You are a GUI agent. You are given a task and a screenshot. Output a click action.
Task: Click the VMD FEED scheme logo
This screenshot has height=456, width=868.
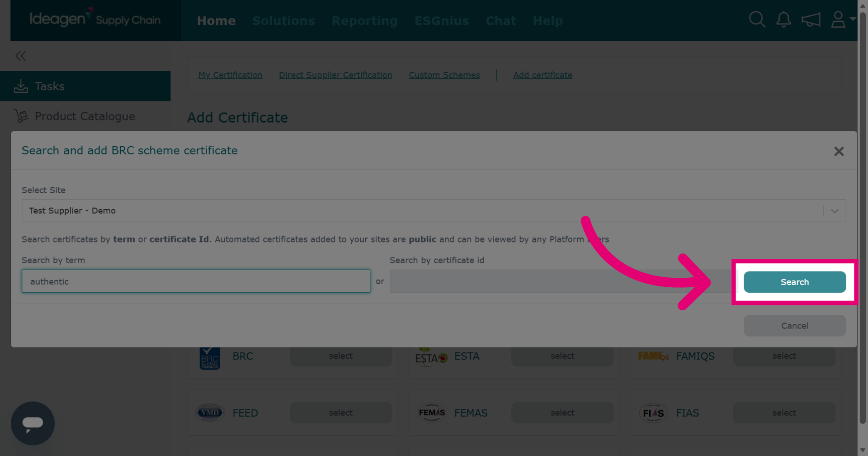tap(210, 413)
